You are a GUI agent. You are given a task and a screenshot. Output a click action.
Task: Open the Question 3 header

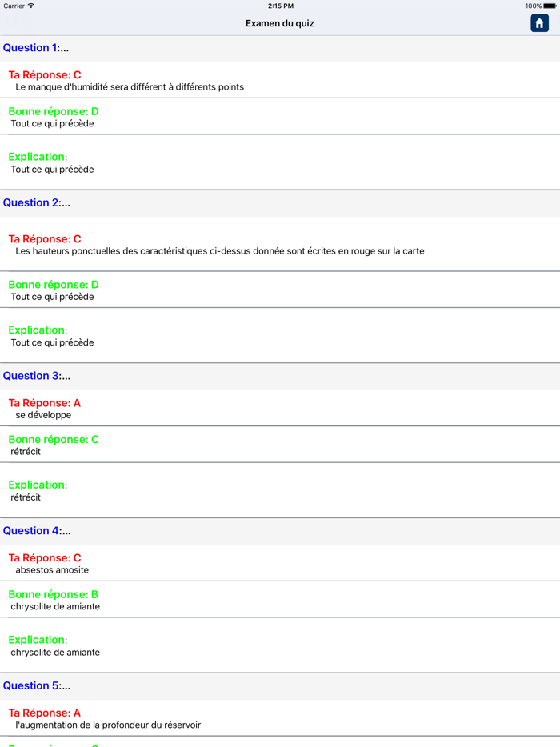[280, 376]
